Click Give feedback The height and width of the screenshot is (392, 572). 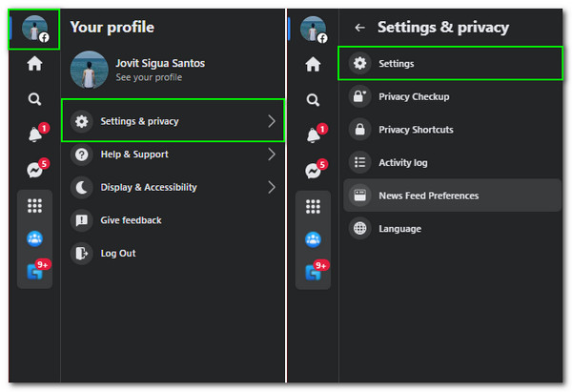(131, 220)
